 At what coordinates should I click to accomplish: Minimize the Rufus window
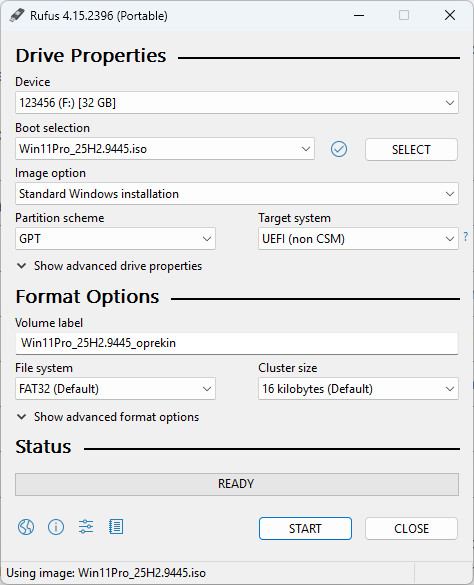(359, 15)
